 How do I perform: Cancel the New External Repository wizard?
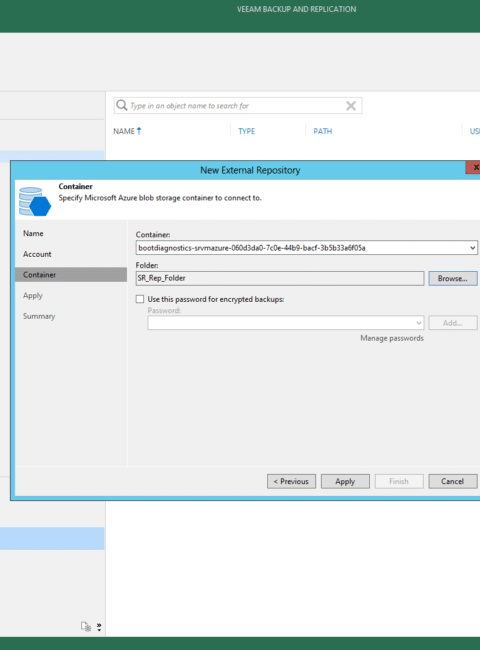[x=453, y=481]
